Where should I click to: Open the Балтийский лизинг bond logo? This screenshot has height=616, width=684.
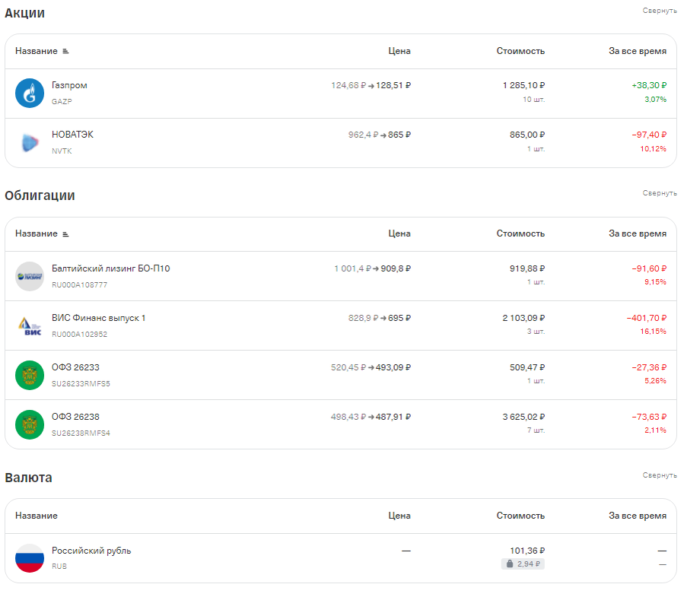tap(30, 276)
